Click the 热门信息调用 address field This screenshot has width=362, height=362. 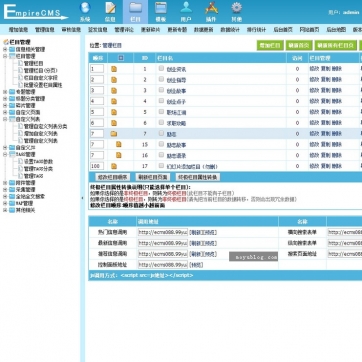point(163,232)
